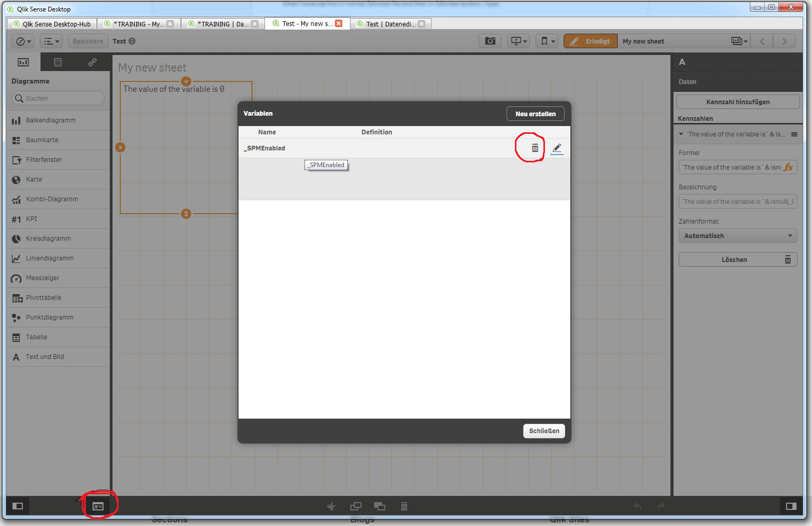Open the My new sheet selector dropdown
Viewport: 812px width, 526px height.
[738, 41]
